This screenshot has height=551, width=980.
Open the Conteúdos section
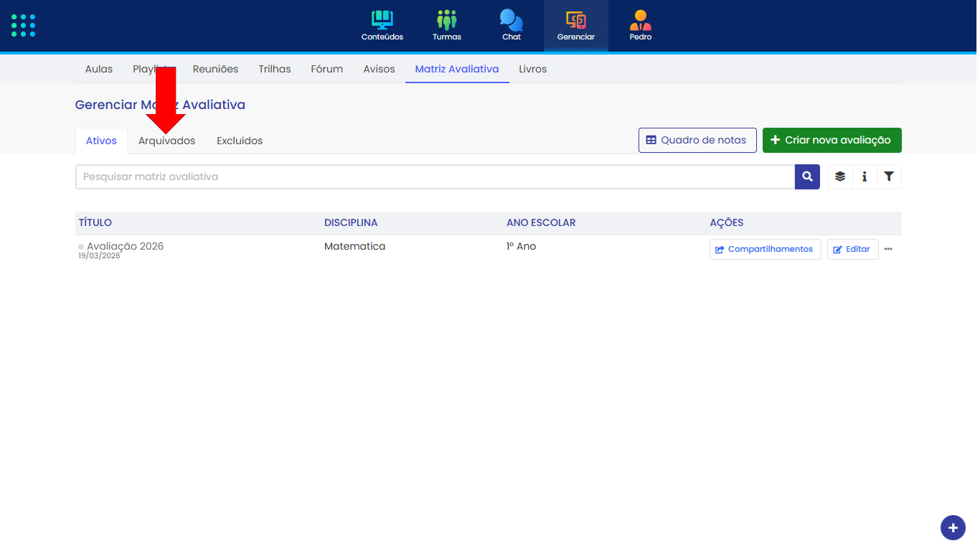[x=382, y=26]
